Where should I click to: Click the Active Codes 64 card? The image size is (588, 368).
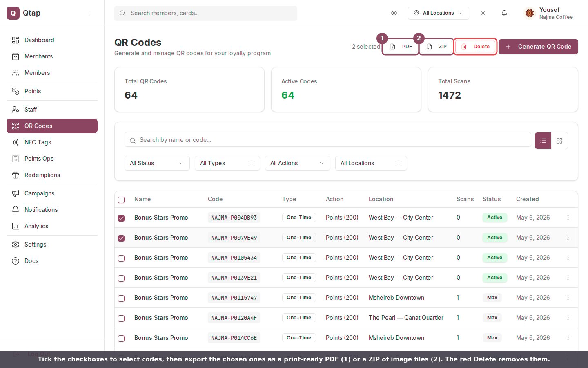346,90
